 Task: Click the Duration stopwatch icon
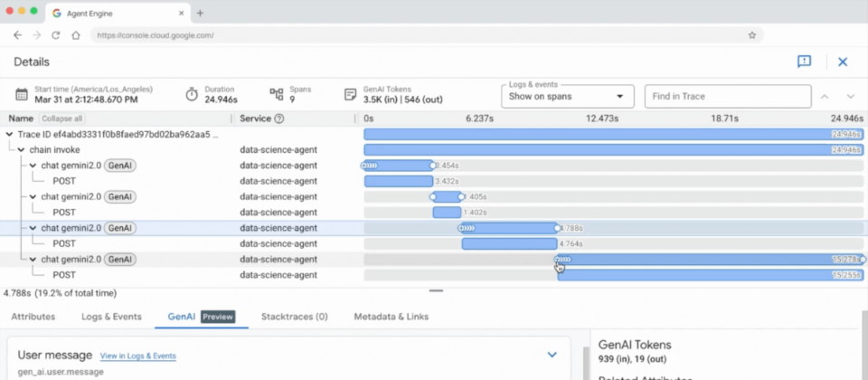pyautogui.click(x=192, y=94)
